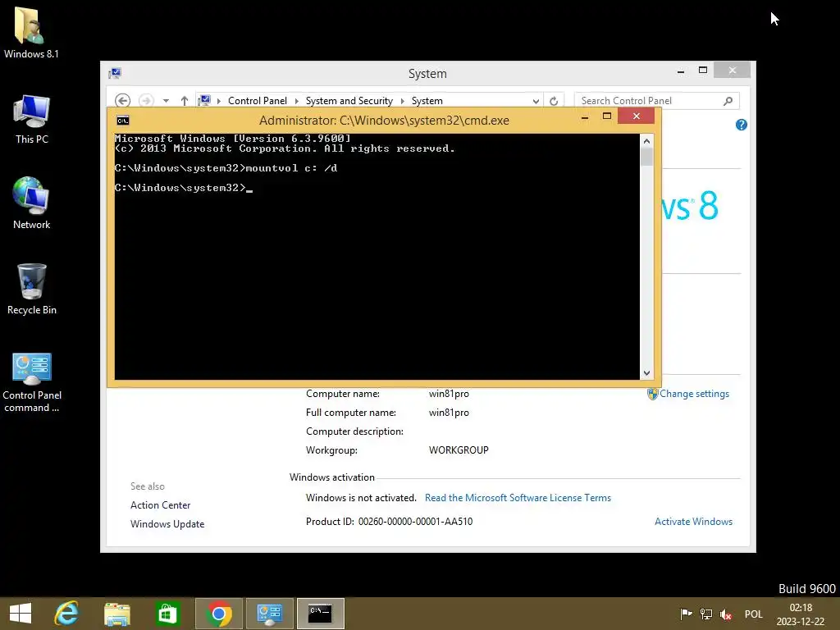Launch Internet Explorer from taskbar

[67, 614]
